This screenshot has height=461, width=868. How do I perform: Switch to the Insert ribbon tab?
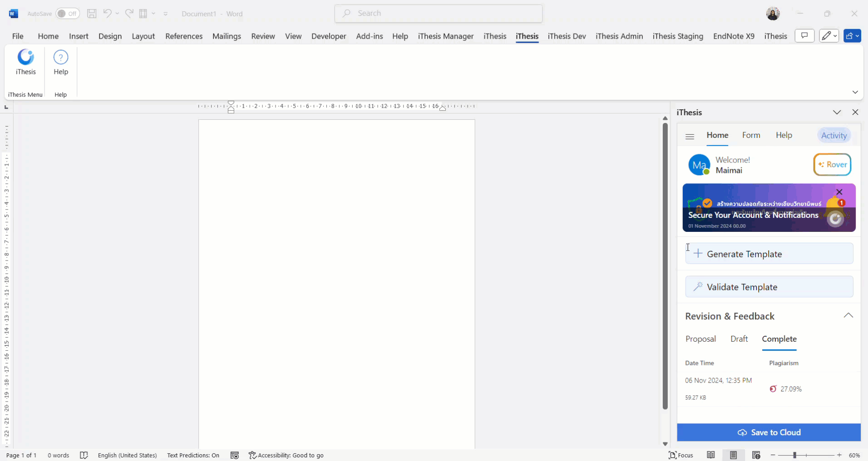[79, 36]
